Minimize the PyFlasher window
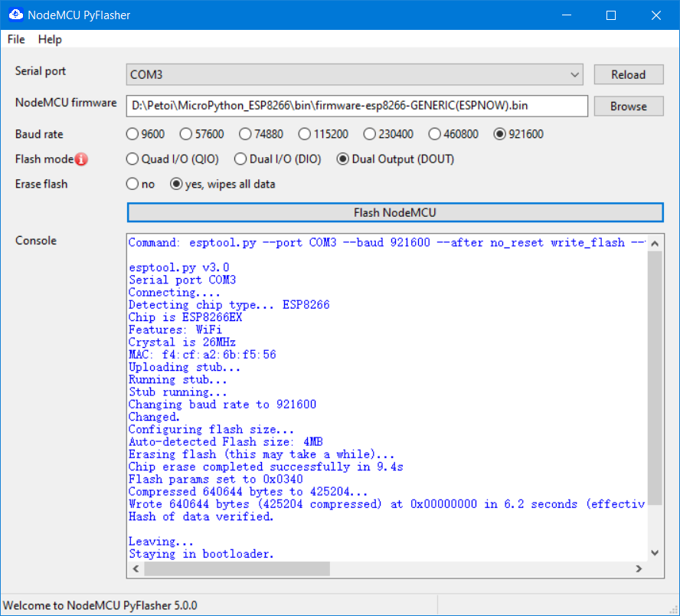Image resolution: width=680 pixels, height=616 pixels. [x=566, y=15]
